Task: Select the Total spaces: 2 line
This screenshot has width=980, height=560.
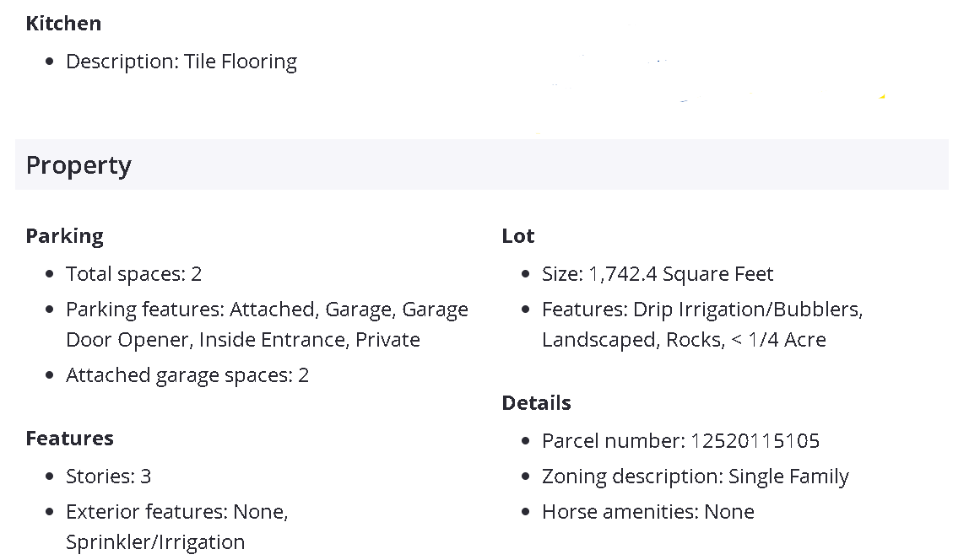Action: point(133,274)
